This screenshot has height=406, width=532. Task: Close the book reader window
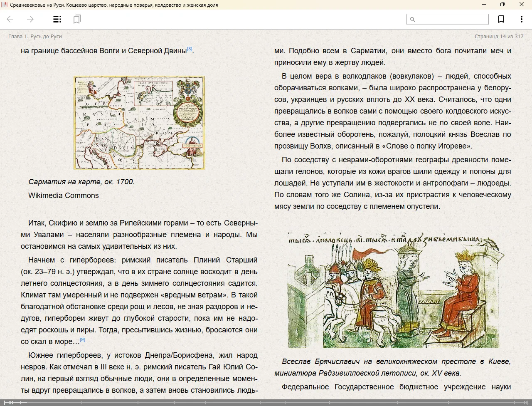pyautogui.click(x=522, y=5)
